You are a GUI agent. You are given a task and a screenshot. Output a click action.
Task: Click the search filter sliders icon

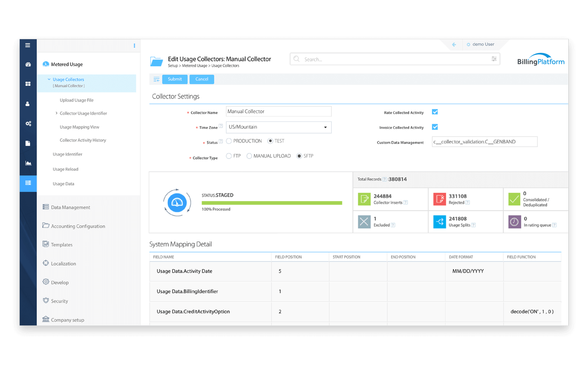click(x=494, y=59)
